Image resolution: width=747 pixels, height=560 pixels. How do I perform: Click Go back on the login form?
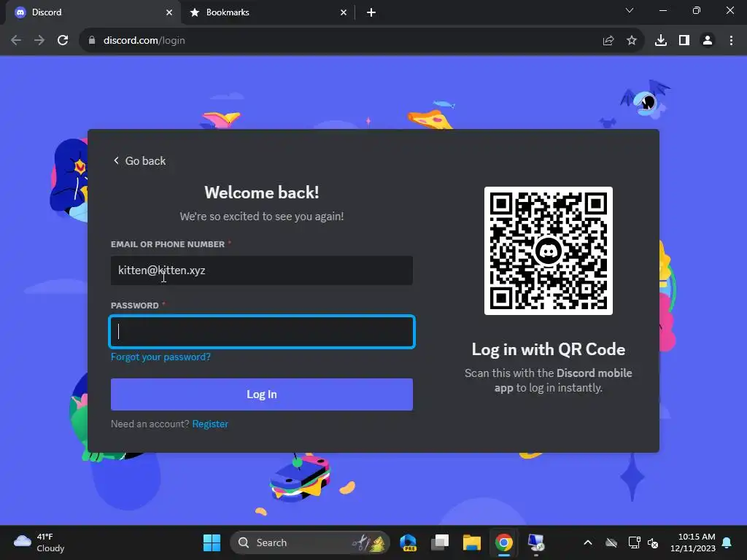[x=139, y=161]
